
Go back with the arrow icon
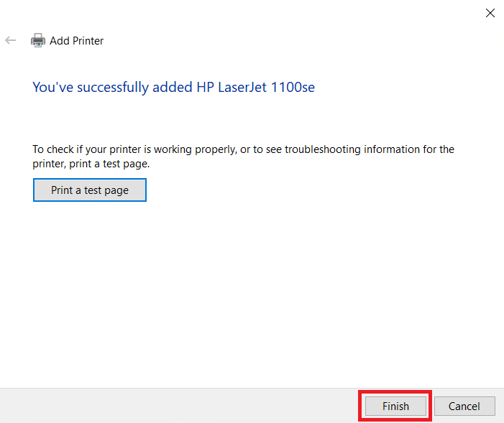pos(11,40)
